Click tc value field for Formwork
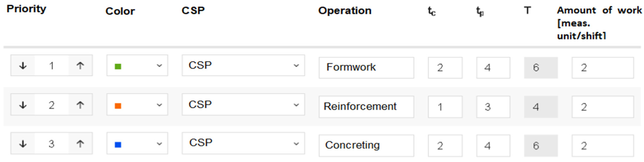Image resolution: width=644 pixels, height=162 pixels. point(445,68)
